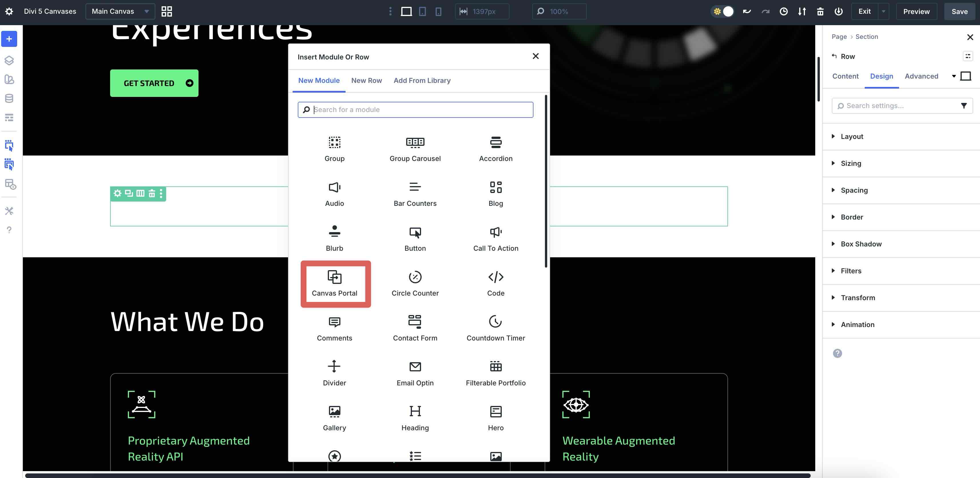Image resolution: width=980 pixels, height=478 pixels.
Task: Choose the Countdown Timer module
Action: [x=495, y=328]
